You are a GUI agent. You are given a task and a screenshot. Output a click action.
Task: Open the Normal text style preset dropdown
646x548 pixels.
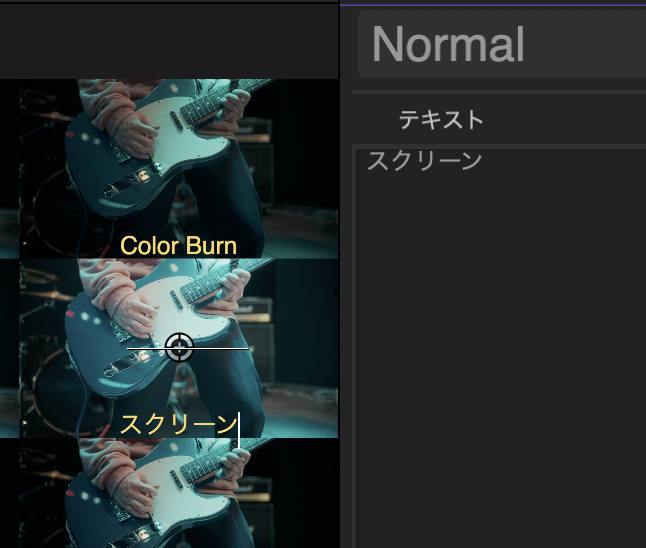tap(502, 44)
